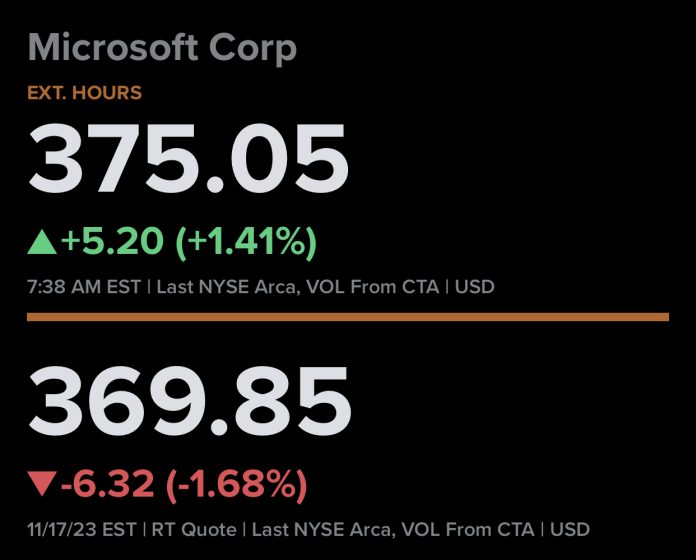The width and height of the screenshot is (696, 560).
Task: Click USD currency label in the bottom line
Action: point(570,528)
